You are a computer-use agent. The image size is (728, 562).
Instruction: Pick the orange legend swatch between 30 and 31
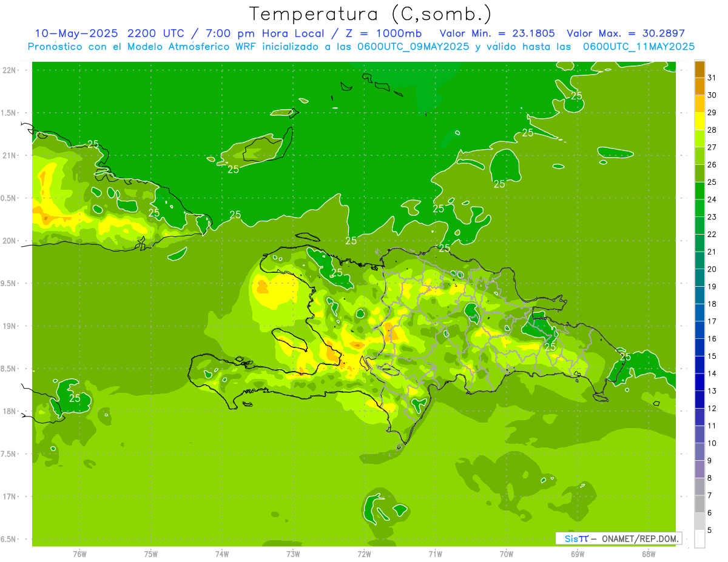coord(699,86)
